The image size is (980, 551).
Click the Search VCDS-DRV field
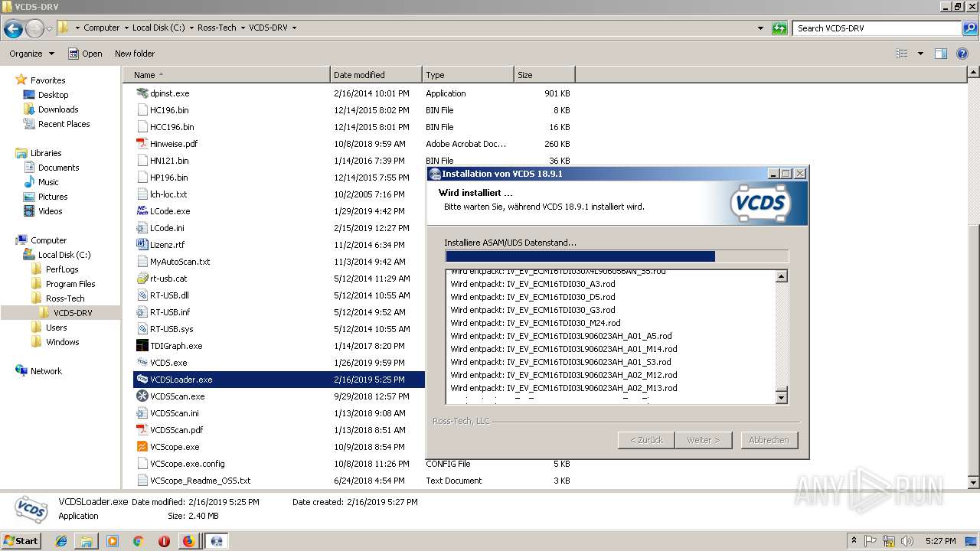pyautogui.click(x=877, y=28)
